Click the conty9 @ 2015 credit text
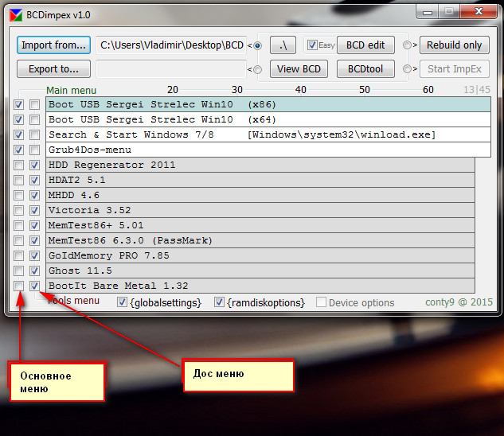Image resolution: width=504 pixels, height=436 pixels. pos(459,302)
